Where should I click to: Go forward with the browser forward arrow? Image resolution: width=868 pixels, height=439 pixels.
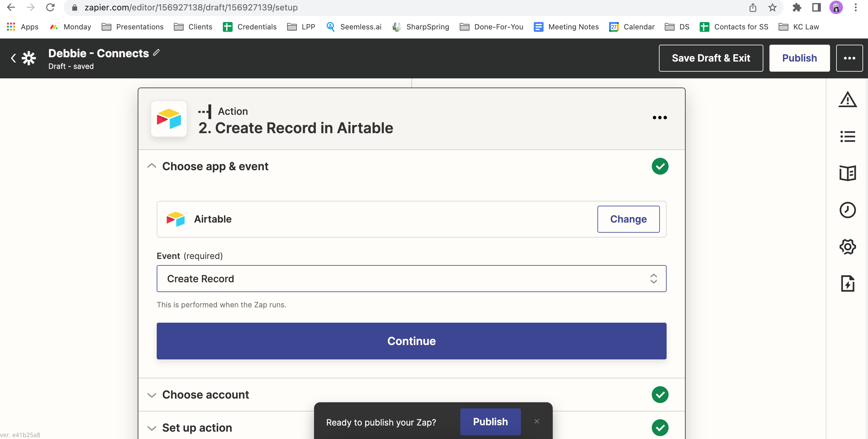tap(31, 7)
